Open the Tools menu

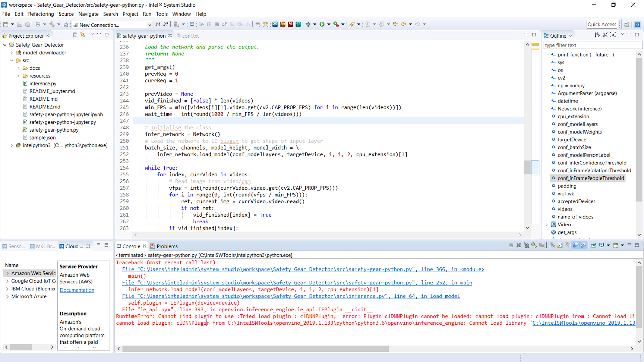tap(162, 14)
